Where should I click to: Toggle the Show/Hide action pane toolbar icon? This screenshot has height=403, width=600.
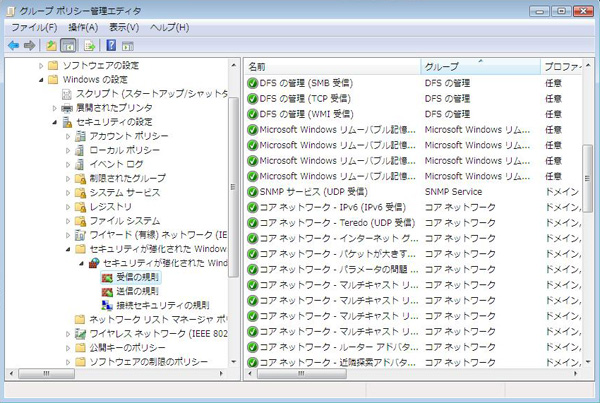(x=128, y=46)
